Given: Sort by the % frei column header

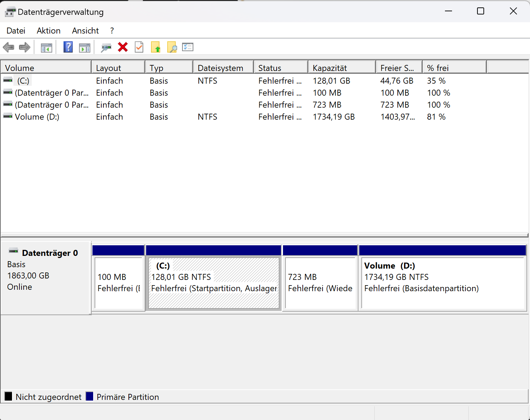Looking at the screenshot, I should click(454, 68).
